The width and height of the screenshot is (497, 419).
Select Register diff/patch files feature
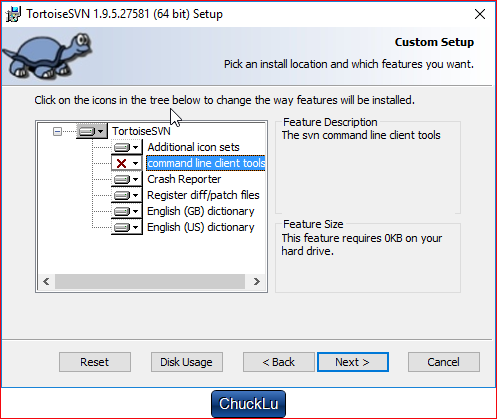point(203,195)
